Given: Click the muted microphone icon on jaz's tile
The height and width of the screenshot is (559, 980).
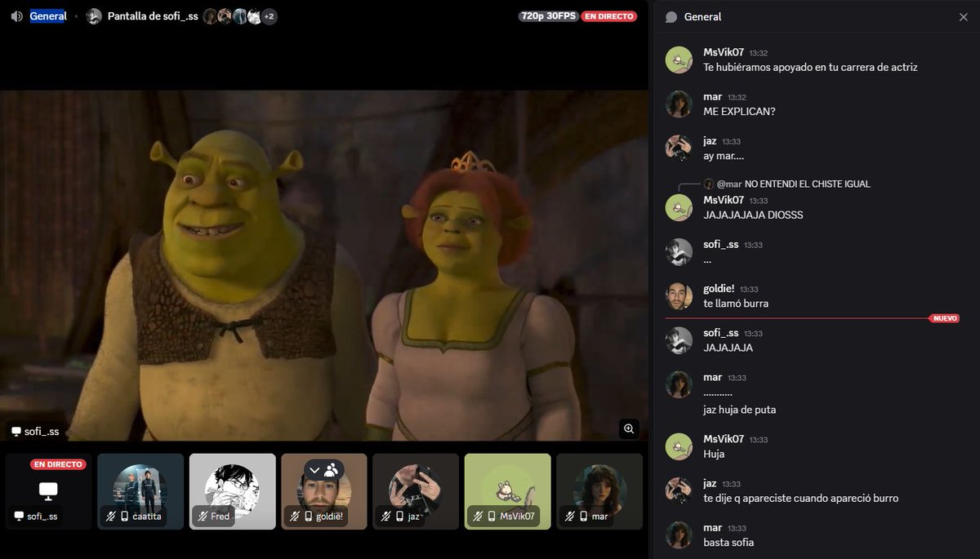Looking at the screenshot, I should [386, 517].
